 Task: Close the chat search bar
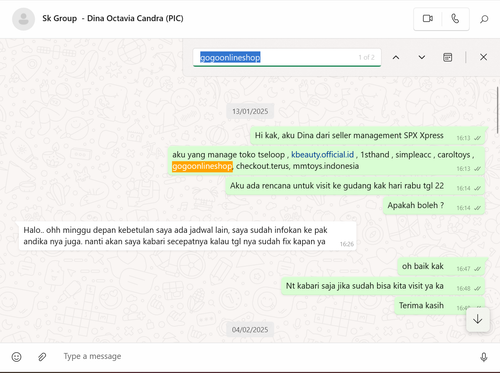483,57
